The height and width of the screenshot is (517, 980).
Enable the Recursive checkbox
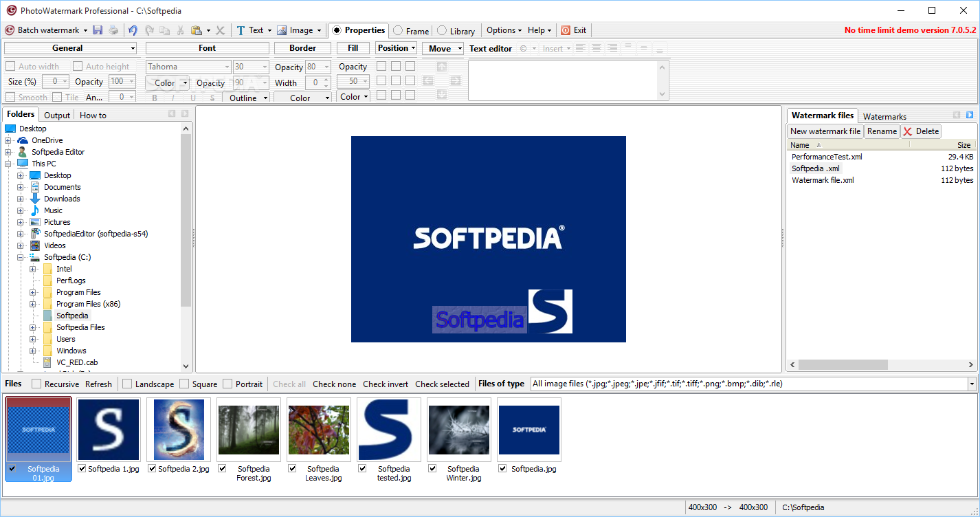36,384
